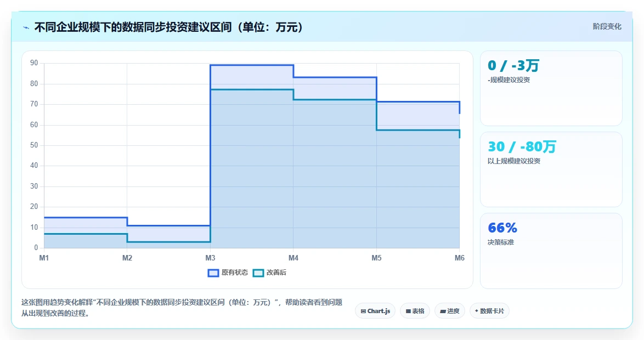Click the 10 y-axis tick label
644x340 pixels.
click(x=34, y=228)
